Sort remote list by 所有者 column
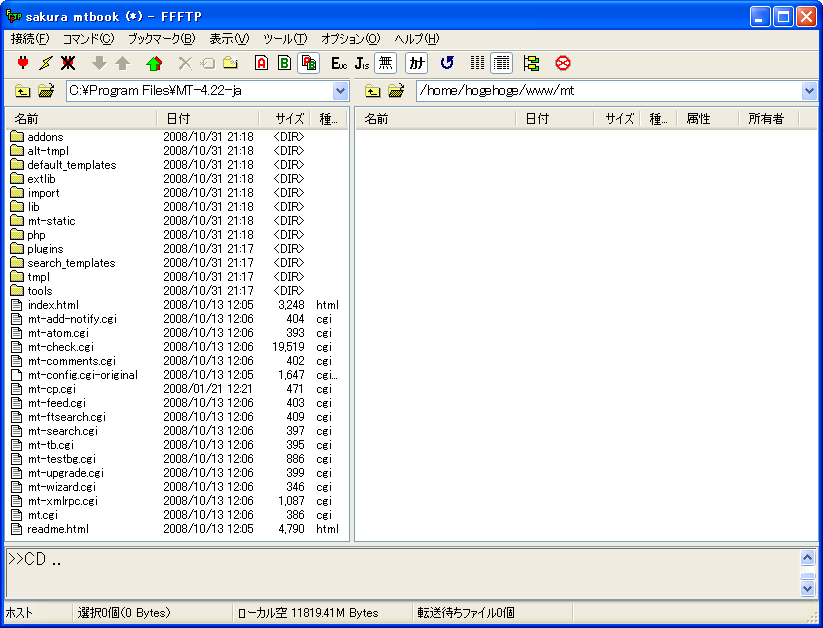Screen dimensions: 823x628 point(768,119)
